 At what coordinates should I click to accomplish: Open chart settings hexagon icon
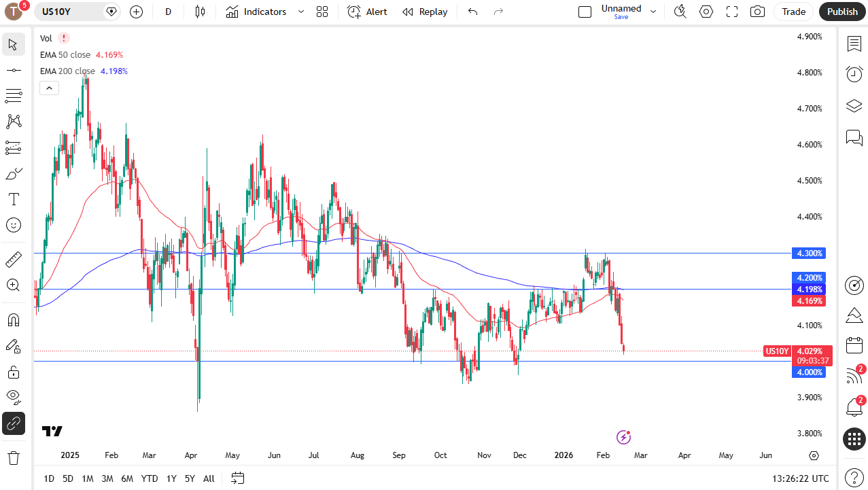click(x=706, y=12)
